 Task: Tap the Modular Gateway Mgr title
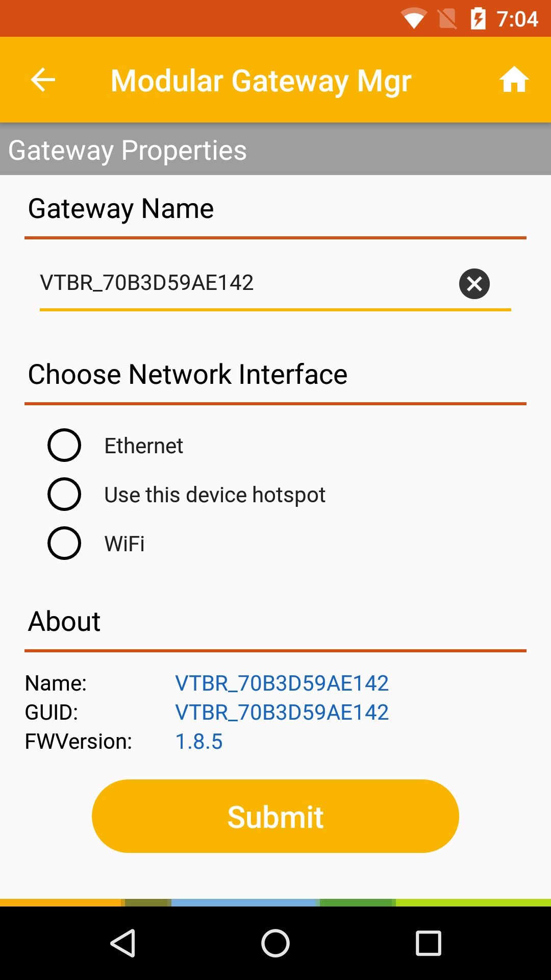[x=261, y=81]
